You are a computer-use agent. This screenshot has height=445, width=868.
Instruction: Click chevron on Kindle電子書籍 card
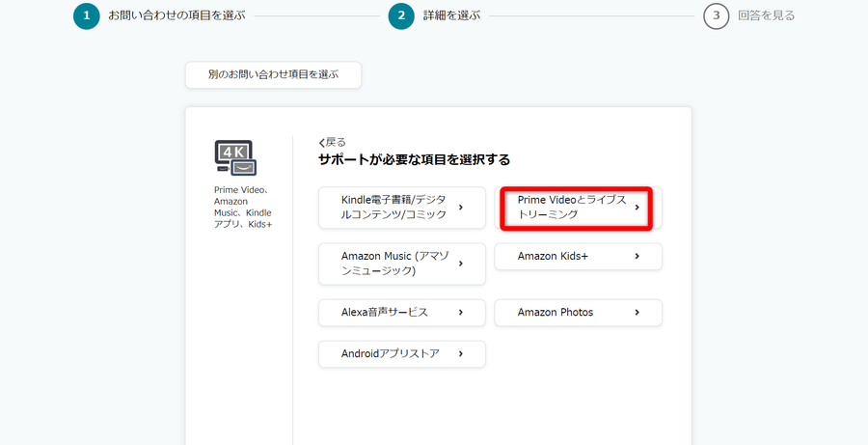coord(461,208)
